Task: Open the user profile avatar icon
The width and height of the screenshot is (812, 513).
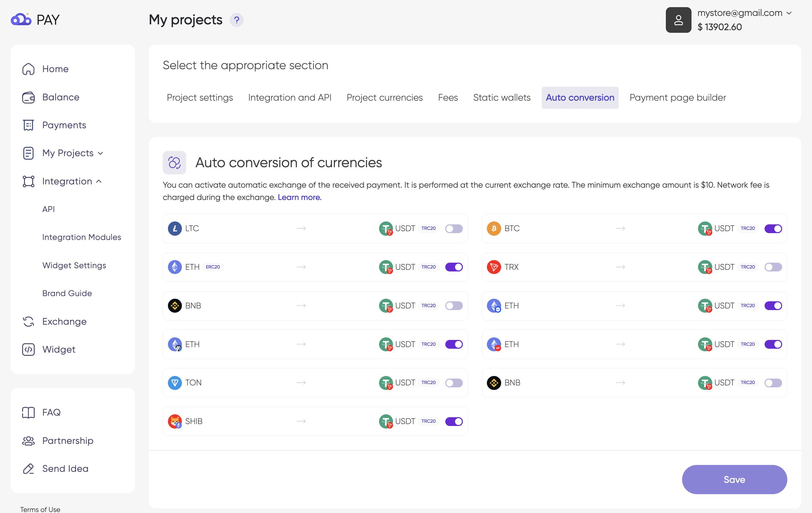Action: (x=678, y=20)
